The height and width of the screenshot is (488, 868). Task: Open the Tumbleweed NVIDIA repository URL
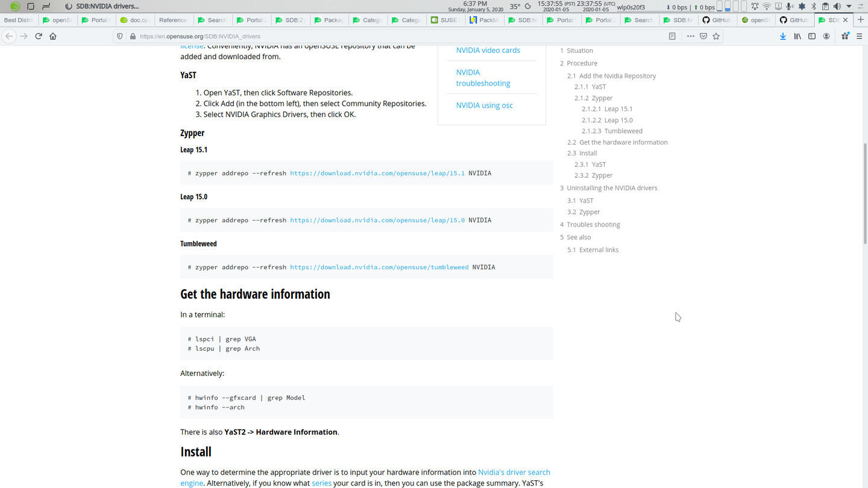coord(379,267)
